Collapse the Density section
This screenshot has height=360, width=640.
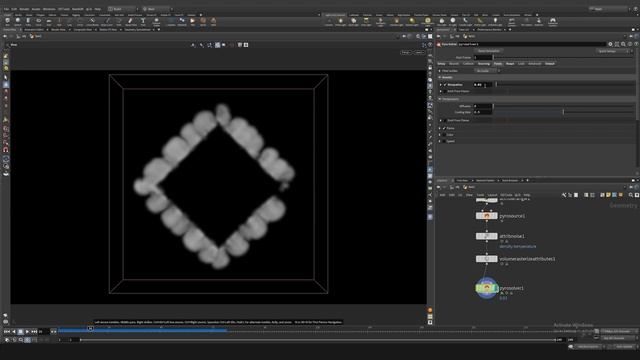(x=440, y=77)
